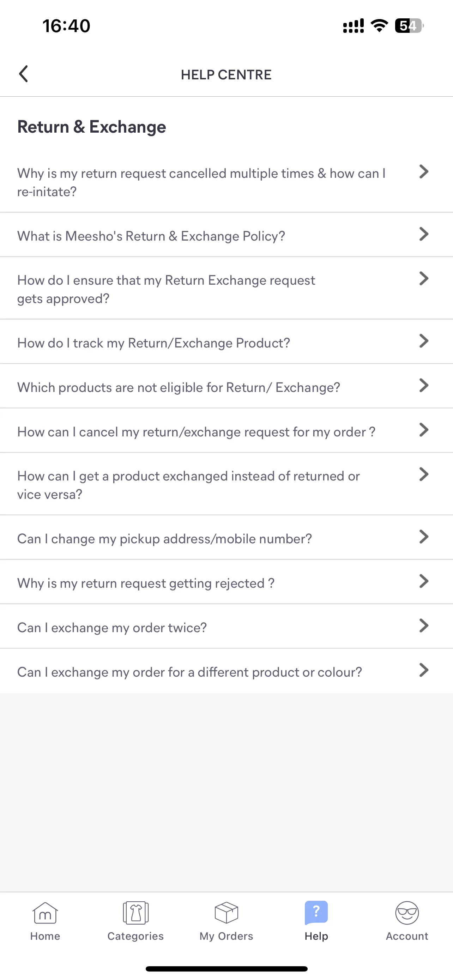
Task: Open "Can I exchange my order twice?"
Action: (x=226, y=627)
